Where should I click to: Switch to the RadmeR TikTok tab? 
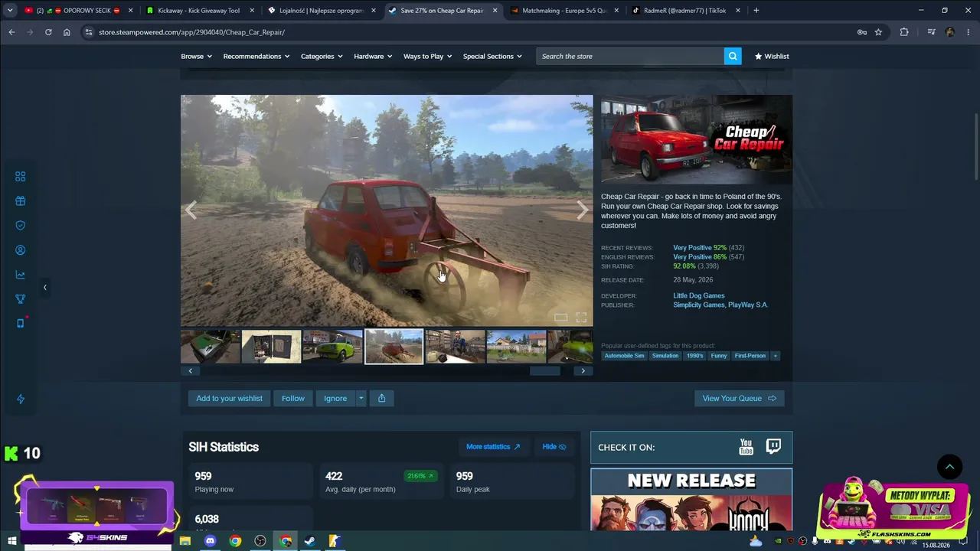685,11
